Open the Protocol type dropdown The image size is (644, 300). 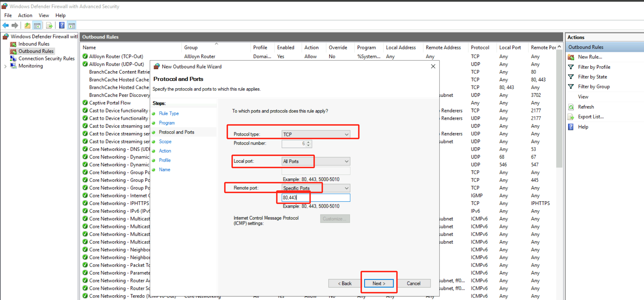coord(316,134)
